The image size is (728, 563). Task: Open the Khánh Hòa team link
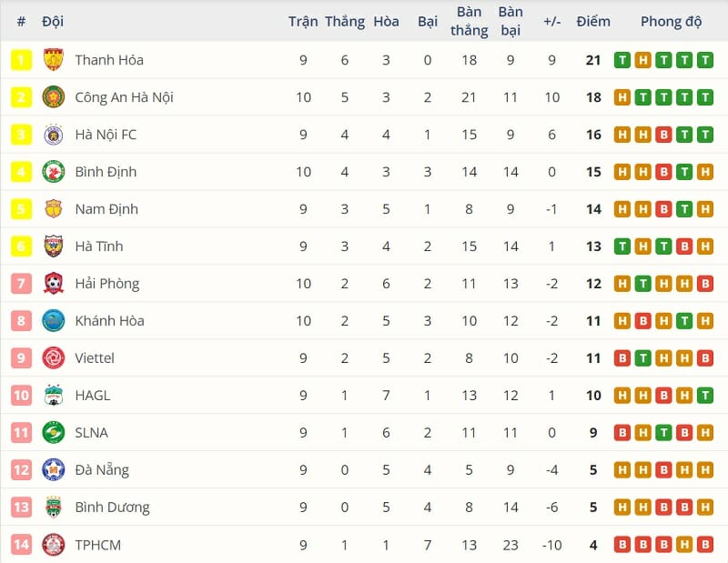(110, 321)
